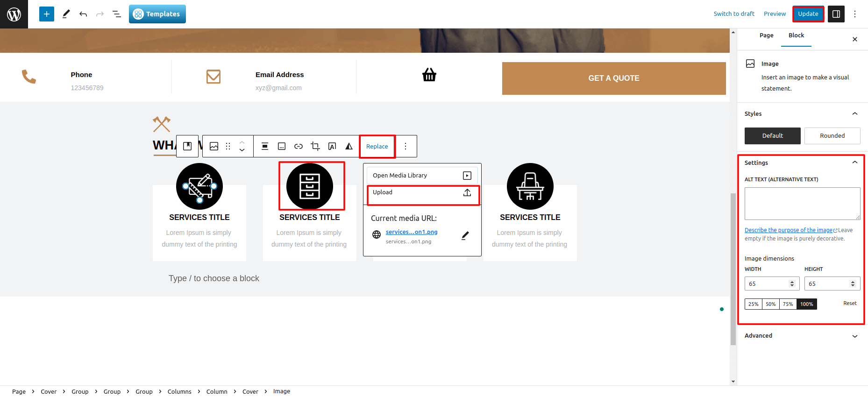
Task: Collapse the Styles panel
Action: (x=854, y=113)
